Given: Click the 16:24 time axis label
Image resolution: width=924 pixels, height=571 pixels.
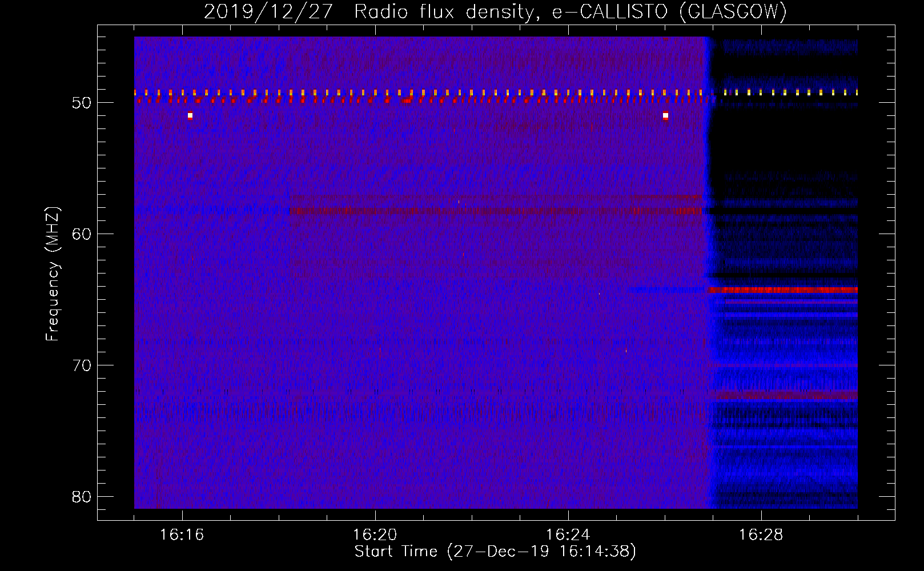Looking at the screenshot, I should click(568, 535).
